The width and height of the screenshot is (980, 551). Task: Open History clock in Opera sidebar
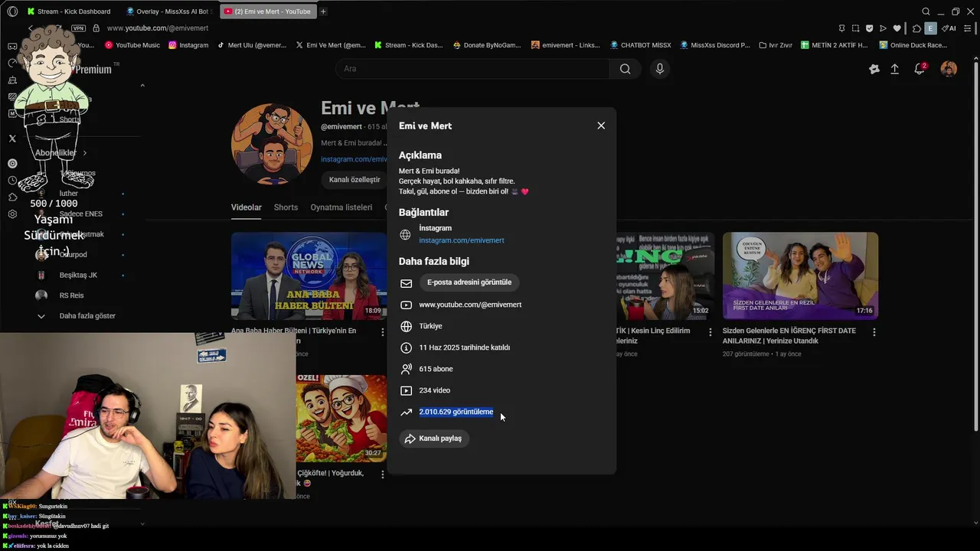12,181
